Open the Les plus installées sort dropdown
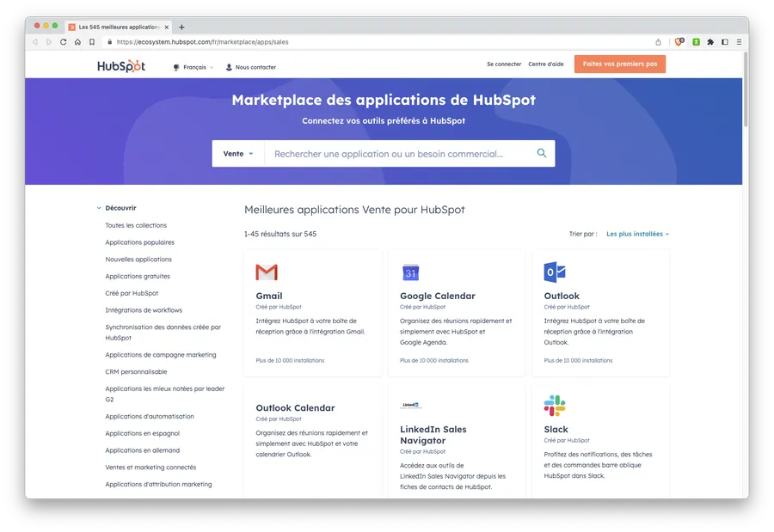Image resolution: width=774 pixels, height=532 pixels. (637, 234)
